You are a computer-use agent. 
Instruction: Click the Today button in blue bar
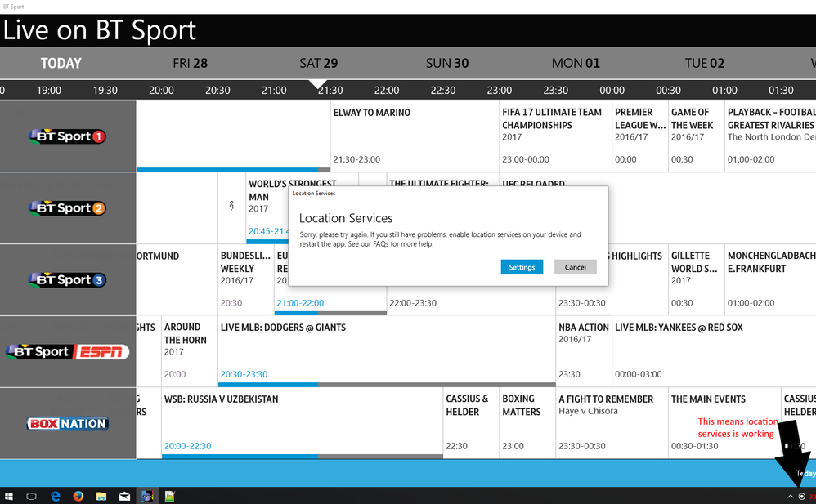point(805,473)
